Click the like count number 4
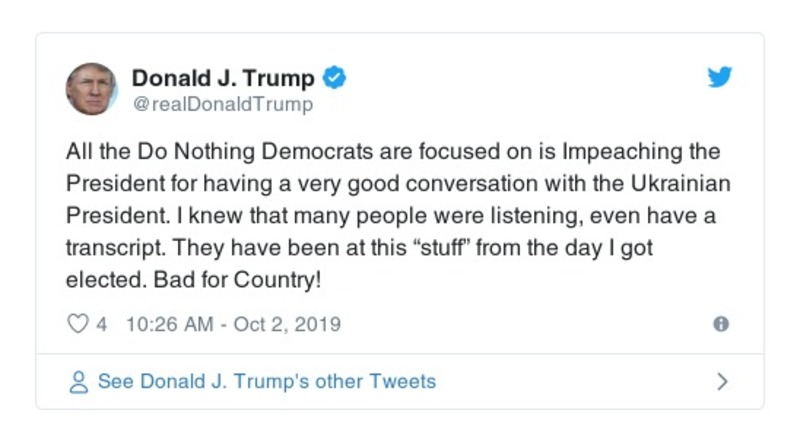Viewport: 800px width, 445px height. [101, 324]
